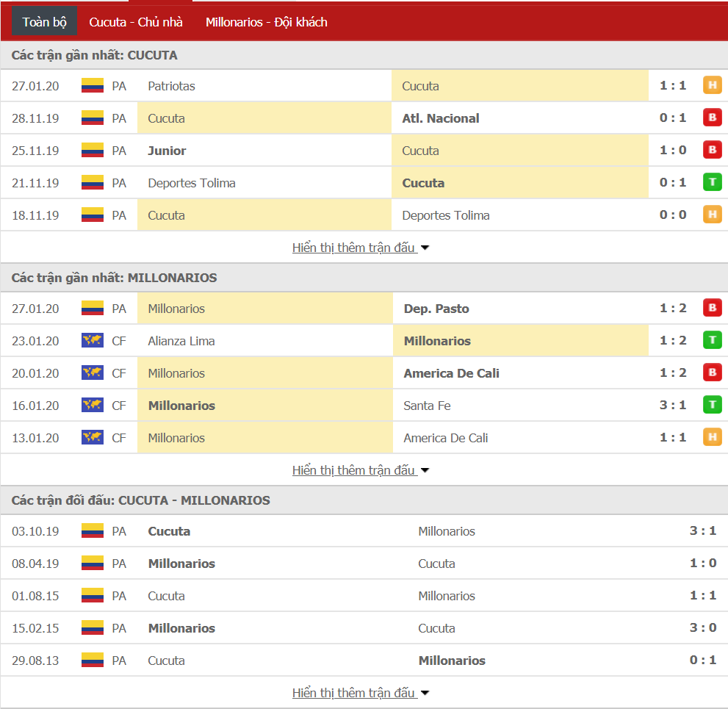Click bold Millonarios in 29.08.13 row
The width and height of the screenshot is (728, 709).
(x=452, y=661)
